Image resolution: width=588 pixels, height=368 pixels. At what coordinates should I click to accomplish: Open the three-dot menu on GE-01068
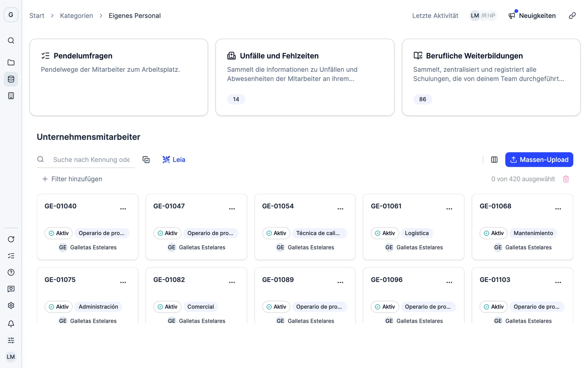click(x=558, y=208)
